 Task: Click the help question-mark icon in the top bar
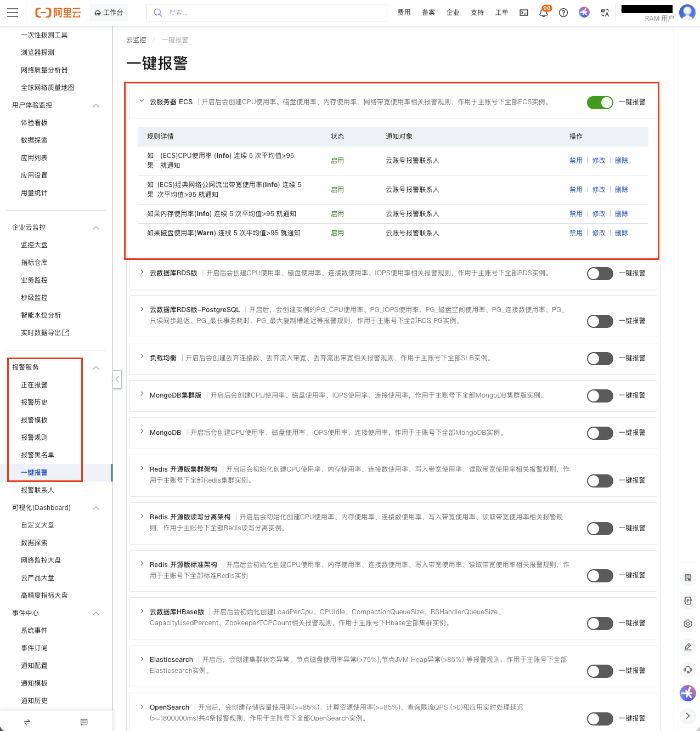pos(563,12)
